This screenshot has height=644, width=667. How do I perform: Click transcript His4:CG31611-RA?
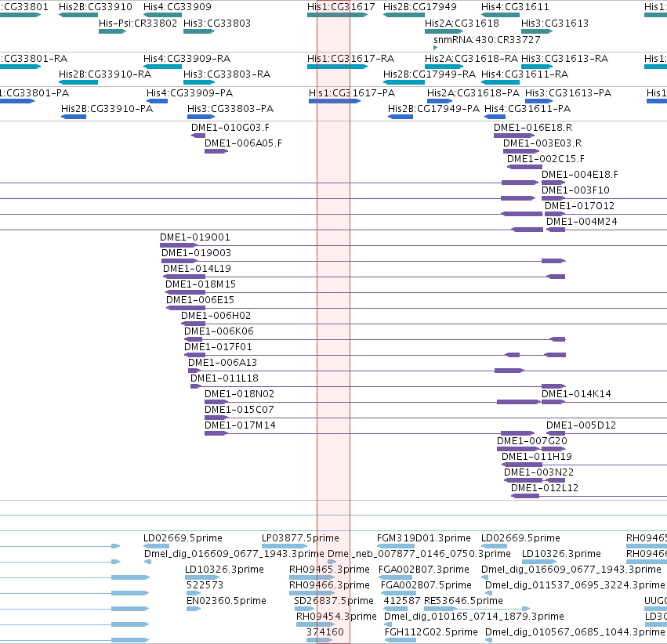(500, 82)
